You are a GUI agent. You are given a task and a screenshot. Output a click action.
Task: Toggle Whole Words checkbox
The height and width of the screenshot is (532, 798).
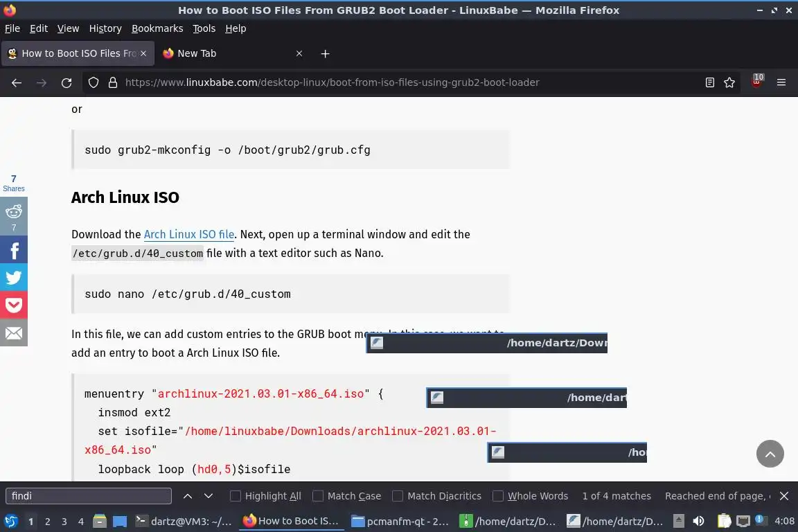point(498,496)
